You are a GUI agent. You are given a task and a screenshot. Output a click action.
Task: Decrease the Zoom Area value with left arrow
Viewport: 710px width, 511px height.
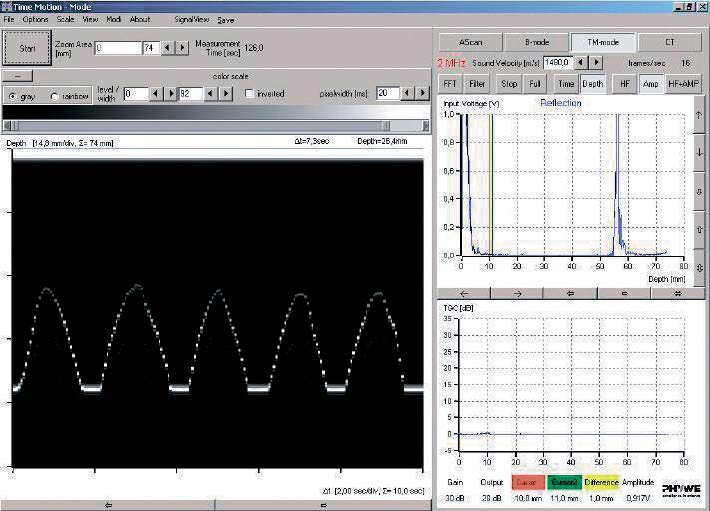(x=167, y=47)
